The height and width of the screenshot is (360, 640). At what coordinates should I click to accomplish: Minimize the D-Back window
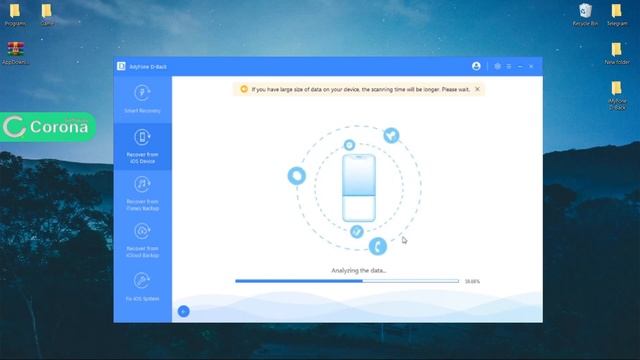[520, 66]
